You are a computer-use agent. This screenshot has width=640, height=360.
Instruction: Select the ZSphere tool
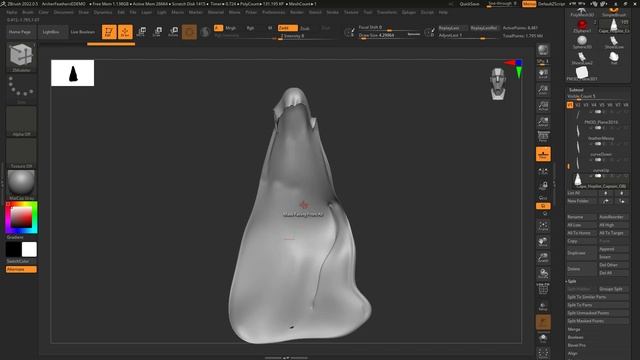582,26
